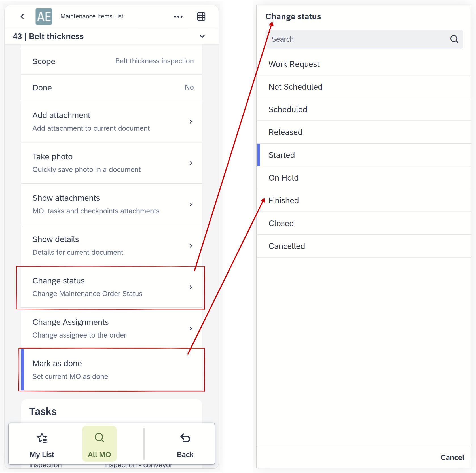Choose the On Hold status
The height and width of the screenshot is (473, 476).
point(284,178)
